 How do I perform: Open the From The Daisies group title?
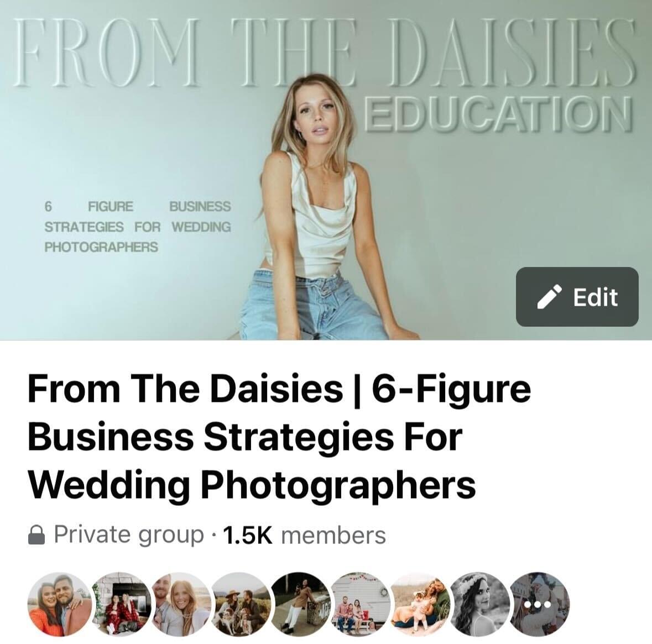[279, 437]
